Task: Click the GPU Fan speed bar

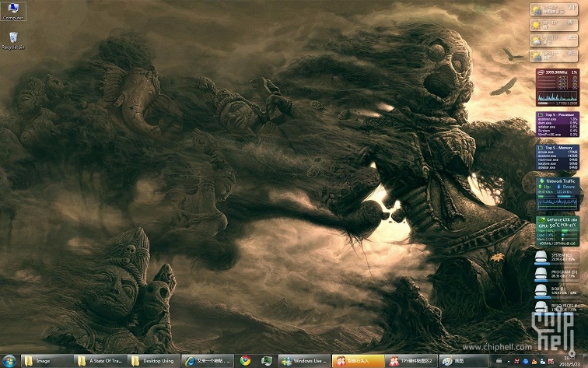Action: [569, 231]
